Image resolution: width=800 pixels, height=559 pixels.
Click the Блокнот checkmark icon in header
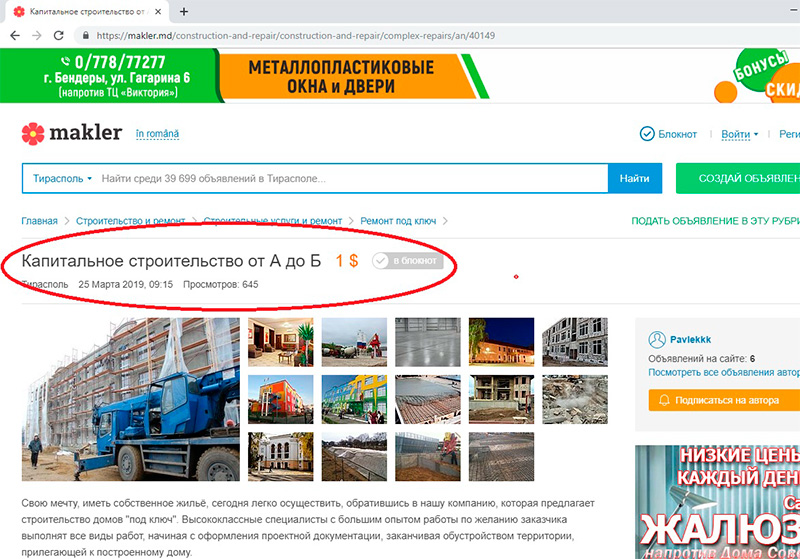click(646, 134)
